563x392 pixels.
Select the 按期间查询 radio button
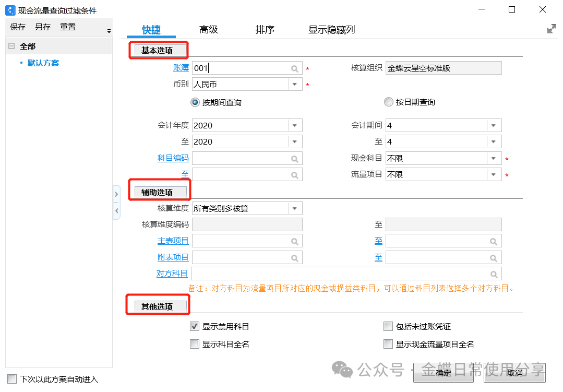pos(196,102)
